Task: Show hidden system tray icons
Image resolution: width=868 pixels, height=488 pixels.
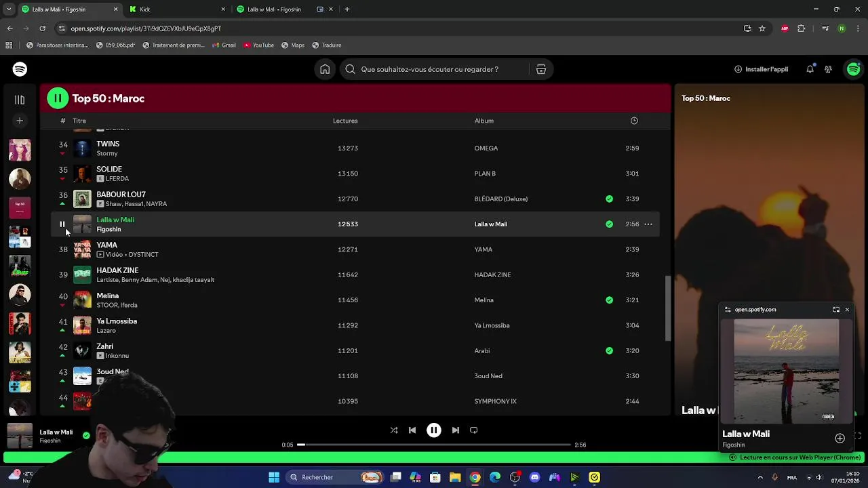Action: click(x=760, y=478)
